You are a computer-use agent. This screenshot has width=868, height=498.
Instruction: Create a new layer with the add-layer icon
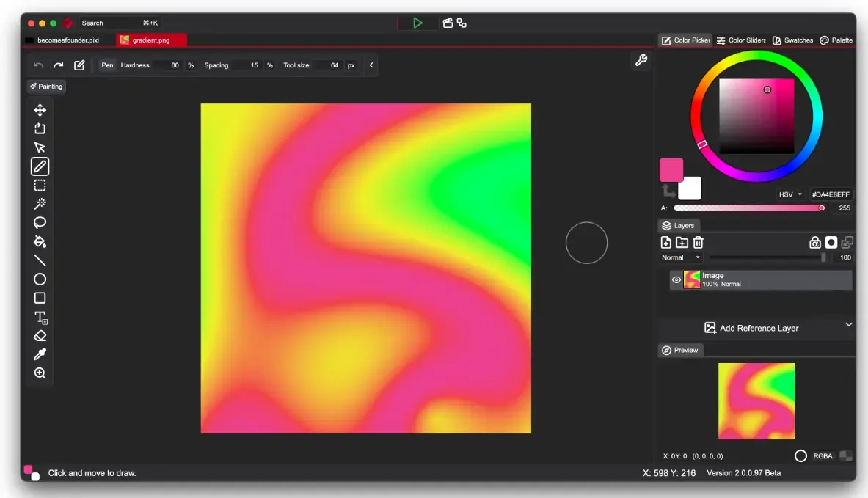click(x=666, y=242)
